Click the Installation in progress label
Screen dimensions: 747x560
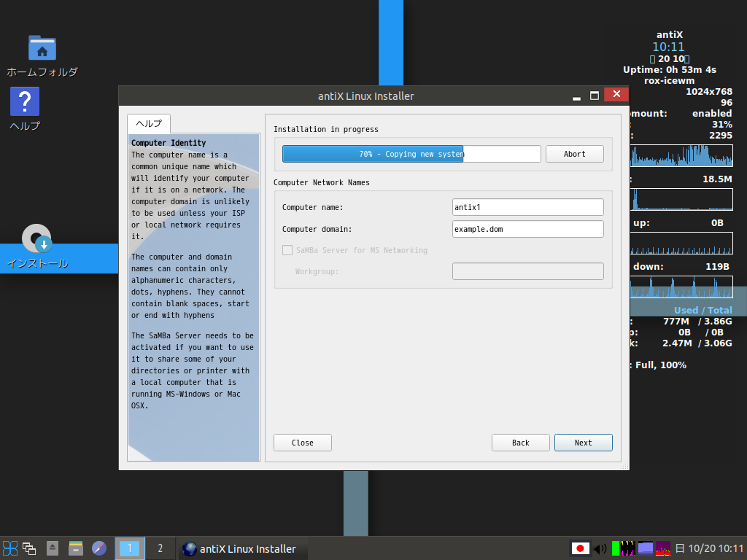(326, 129)
